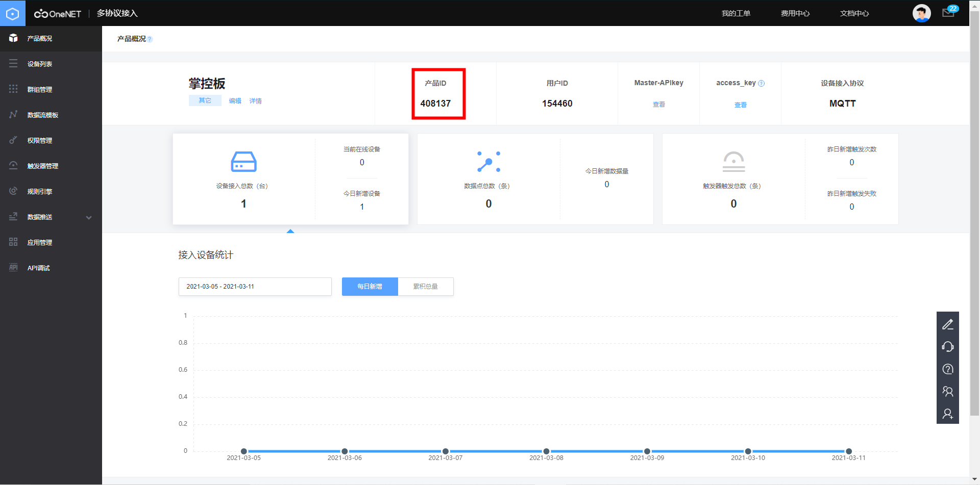The height and width of the screenshot is (485, 980).
Task: Click the 多协议接入 header label
Action: [117, 13]
